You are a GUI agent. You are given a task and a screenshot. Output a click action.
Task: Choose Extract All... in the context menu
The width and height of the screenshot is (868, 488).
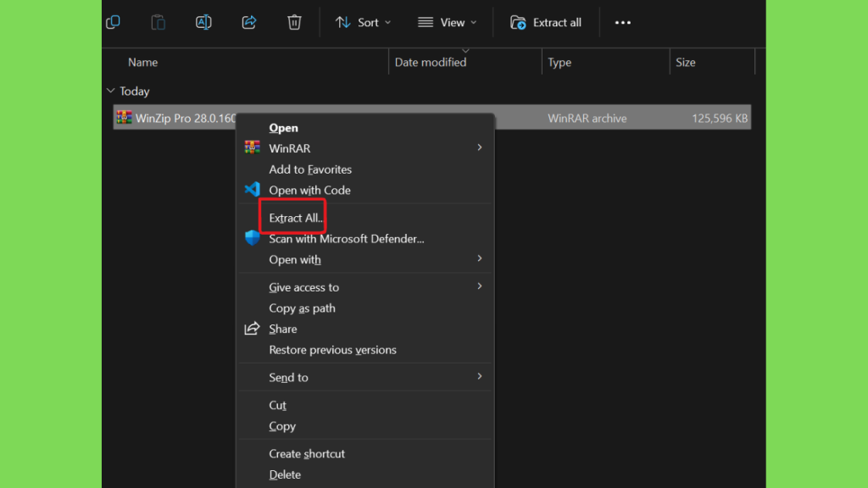pyautogui.click(x=296, y=218)
